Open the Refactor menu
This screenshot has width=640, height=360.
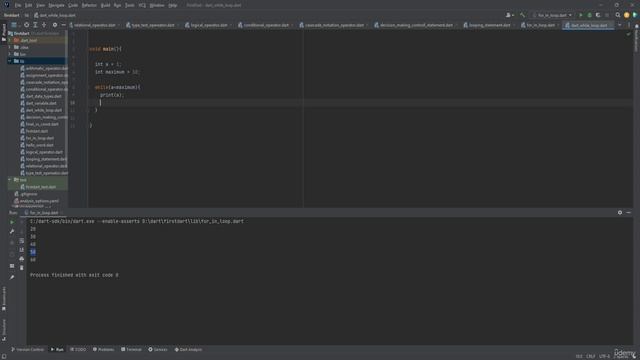(89, 5)
